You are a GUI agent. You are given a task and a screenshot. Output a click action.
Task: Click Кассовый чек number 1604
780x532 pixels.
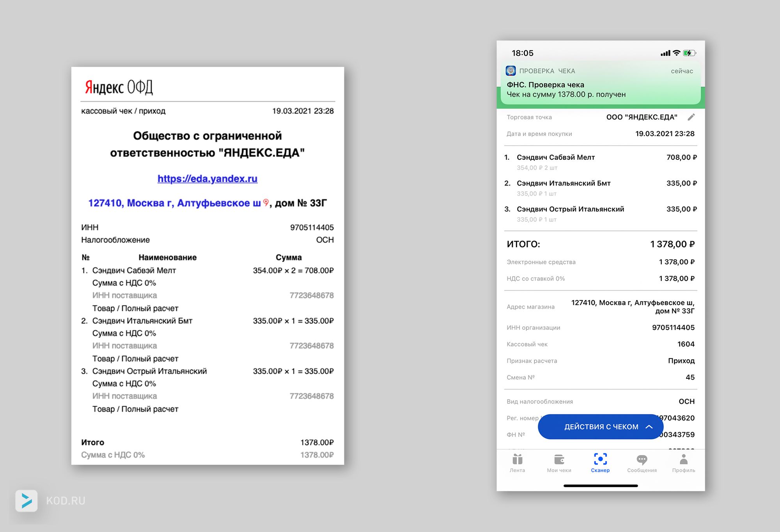(x=686, y=344)
